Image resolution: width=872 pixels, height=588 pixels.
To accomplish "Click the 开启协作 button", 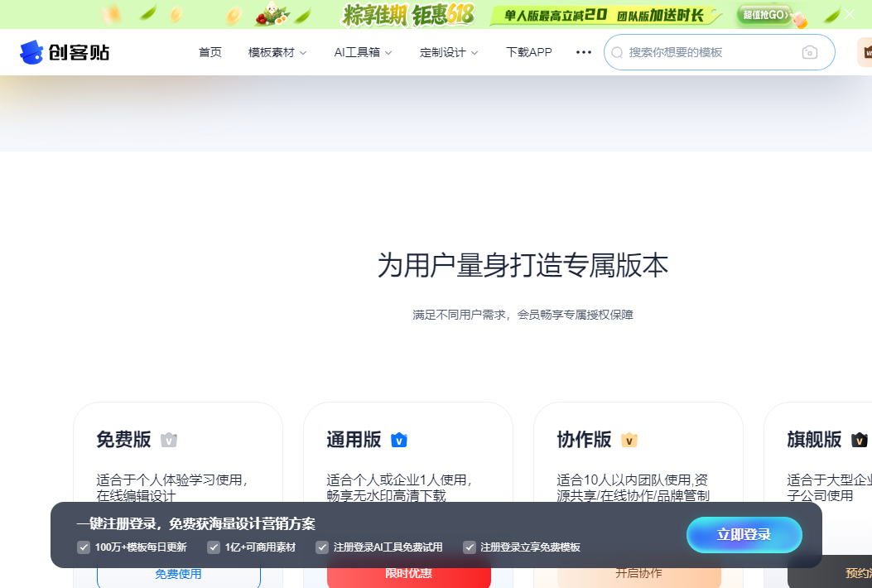I will 639,573.
